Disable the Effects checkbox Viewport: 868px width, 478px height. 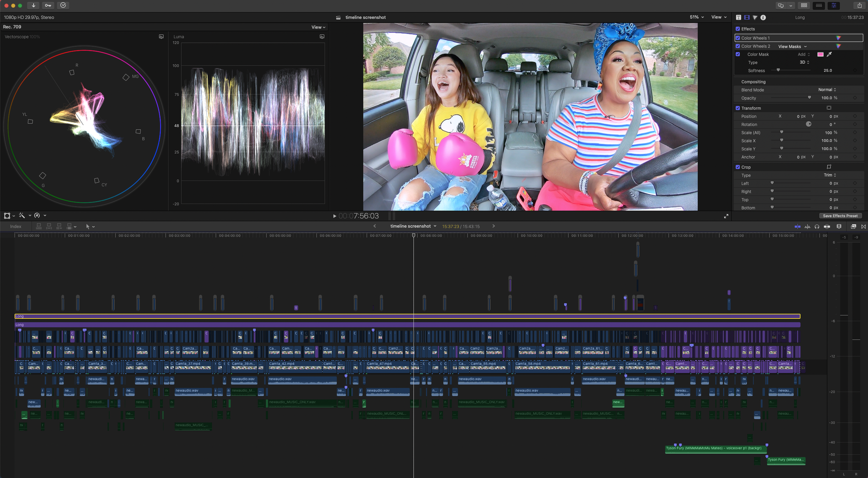738,29
